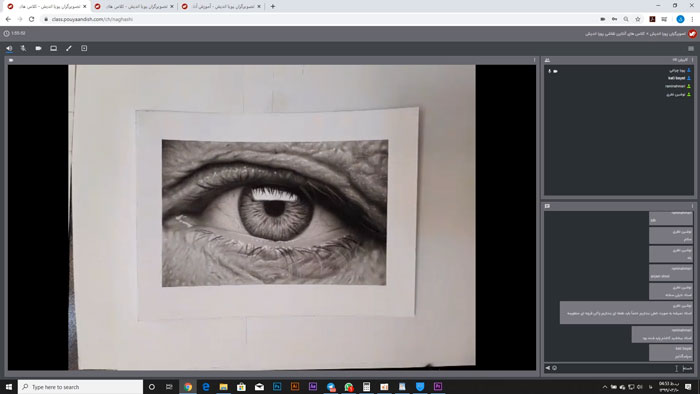This screenshot has width=700, height=394.
Task: Open the emoji picker in chat box
Action: [x=554, y=368]
